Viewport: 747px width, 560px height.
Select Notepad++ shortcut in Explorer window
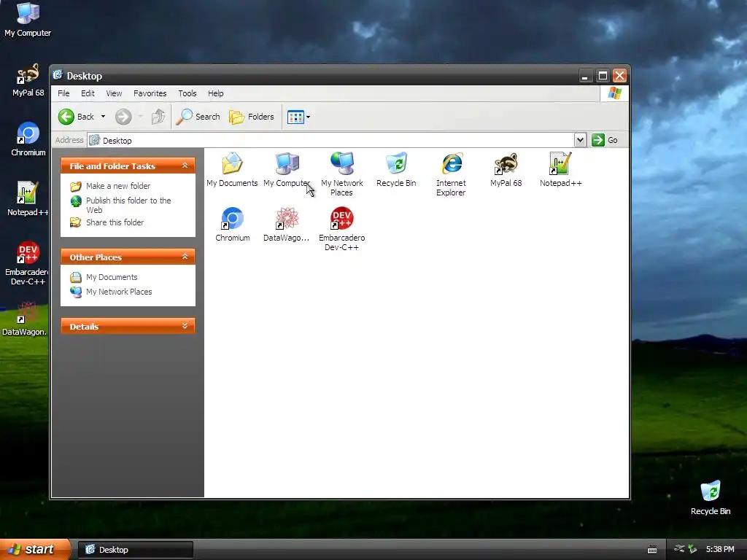click(x=560, y=169)
